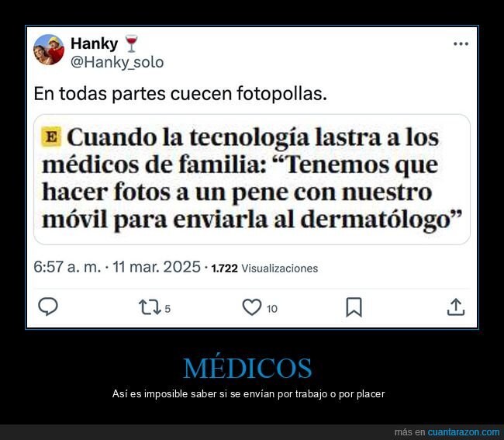Image resolution: width=504 pixels, height=440 pixels.
Task: Click the Hanky display name
Action: (94, 43)
